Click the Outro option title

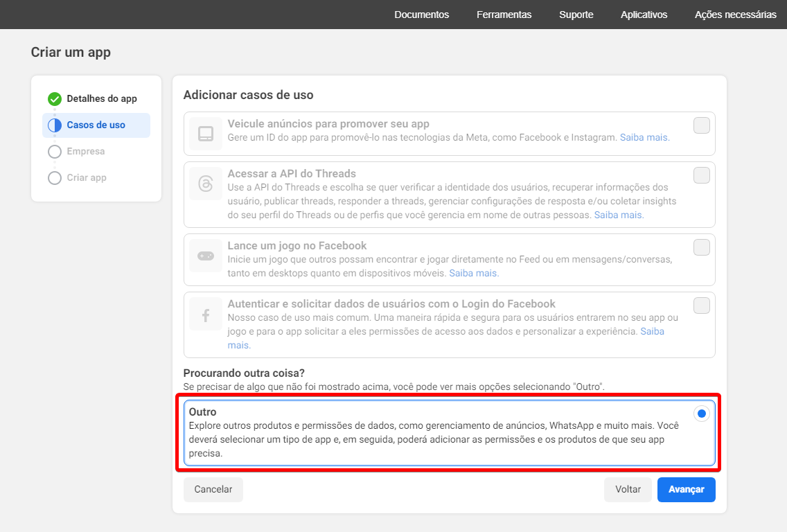203,412
